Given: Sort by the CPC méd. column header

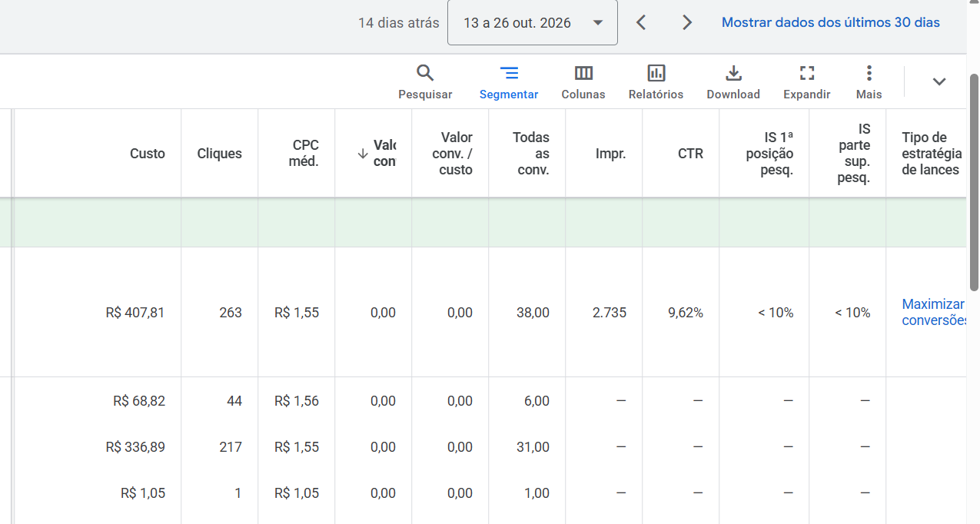Looking at the screenshot, I should pos(304,154).
